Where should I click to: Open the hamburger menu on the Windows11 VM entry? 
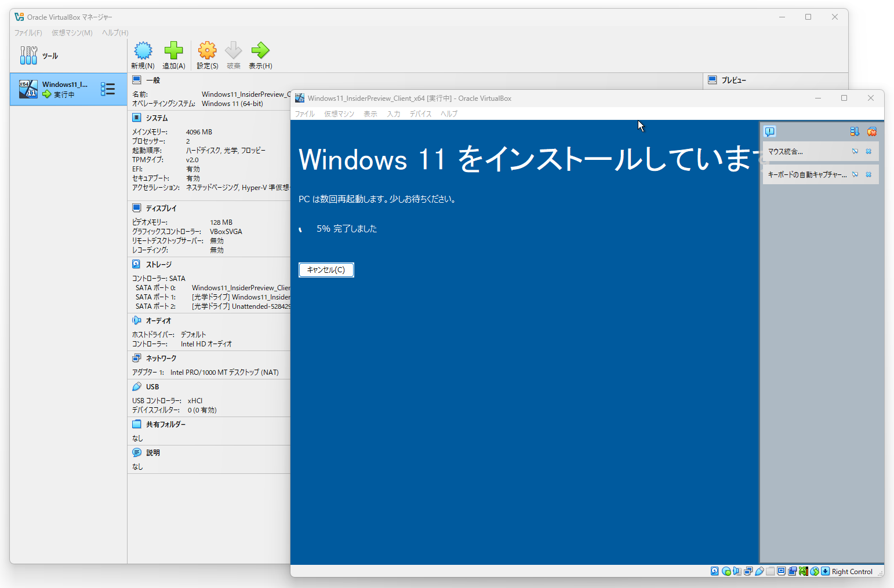108,89
